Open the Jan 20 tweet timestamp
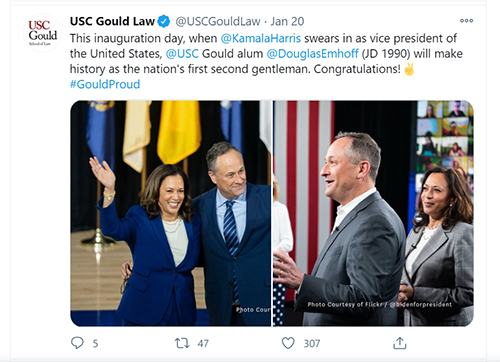 [287, 21]
